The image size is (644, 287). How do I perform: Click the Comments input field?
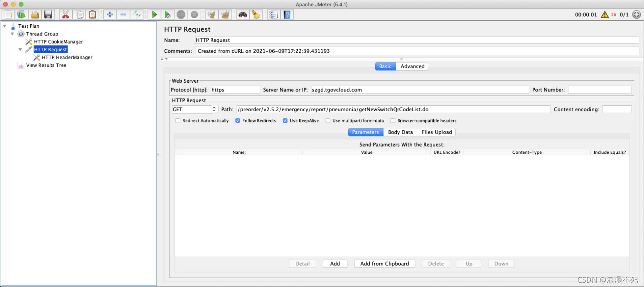tap(417, 51)
